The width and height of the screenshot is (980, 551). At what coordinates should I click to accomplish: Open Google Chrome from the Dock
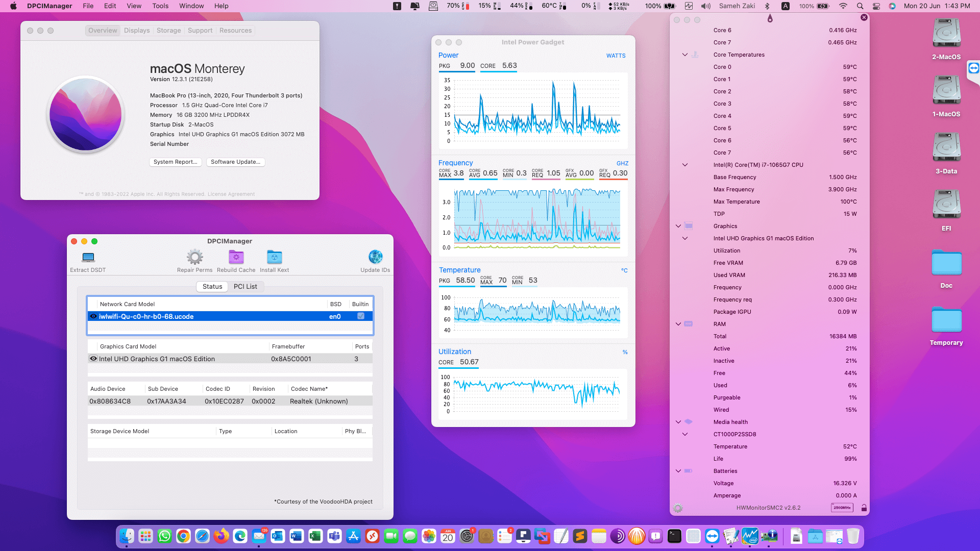click(x=183, y=536)
